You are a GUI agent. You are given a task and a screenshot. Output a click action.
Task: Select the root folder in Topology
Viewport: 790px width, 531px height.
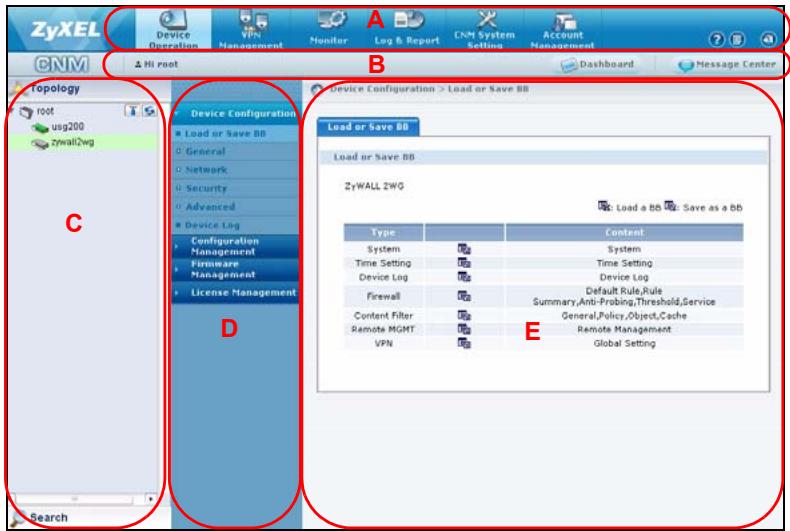coord(45,111)
